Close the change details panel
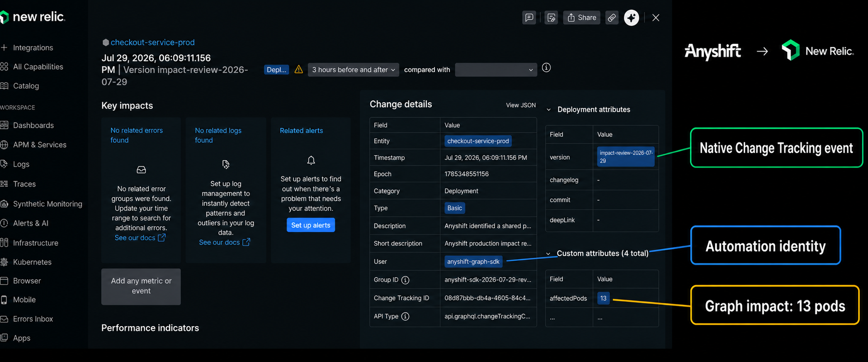The image size is (868, 362). pos(656,18)
